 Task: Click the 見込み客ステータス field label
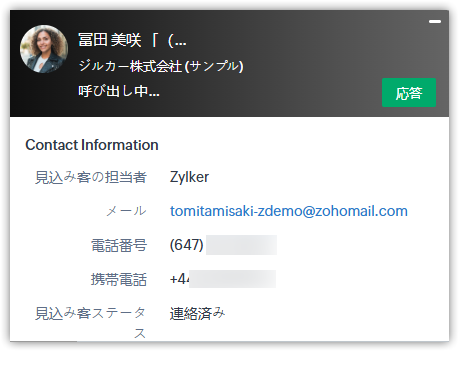coord(91,323)
